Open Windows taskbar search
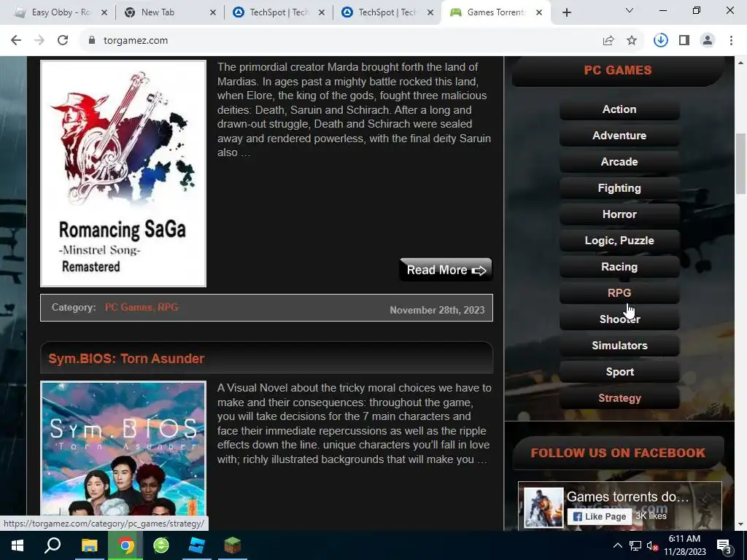Image resolution: width=747 pixels, height=560 pixels. (x=53, y=545)
